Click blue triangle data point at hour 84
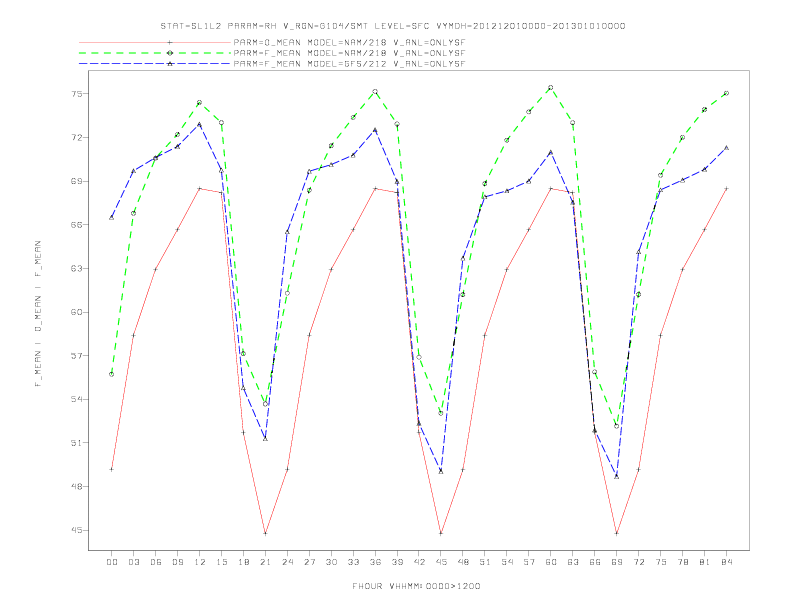The width and height of the screenshot is (792, 612). coord(726,147)
